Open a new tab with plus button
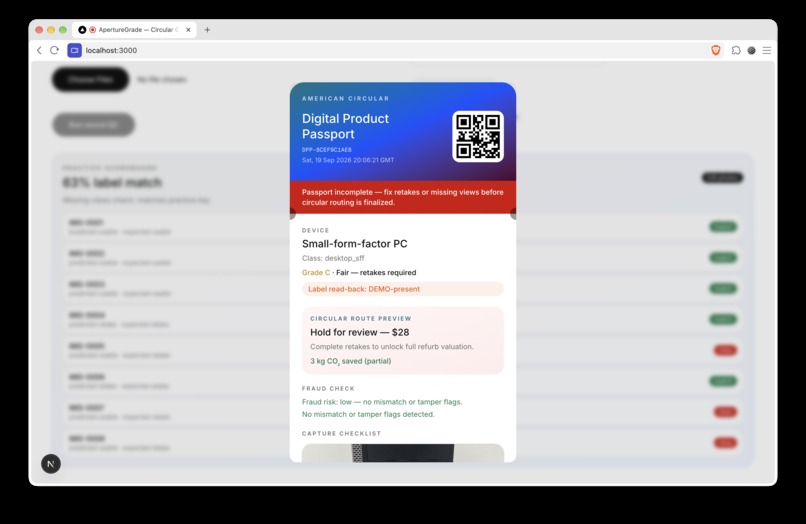 [207, 30]
